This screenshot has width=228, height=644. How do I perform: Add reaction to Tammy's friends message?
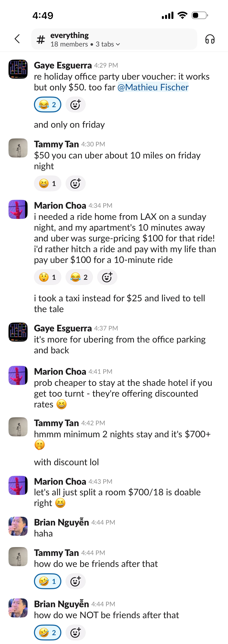75,581
